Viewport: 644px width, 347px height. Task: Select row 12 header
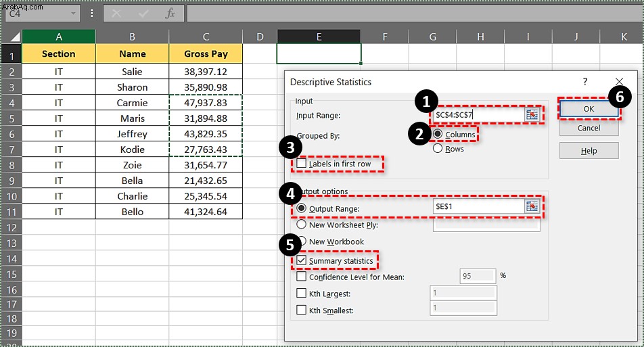[11, 227]
